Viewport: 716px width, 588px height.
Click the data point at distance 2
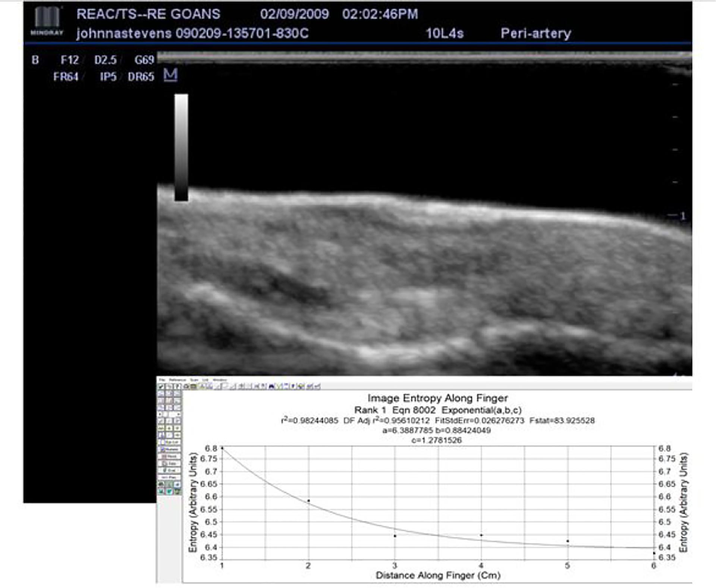[308, 500]
